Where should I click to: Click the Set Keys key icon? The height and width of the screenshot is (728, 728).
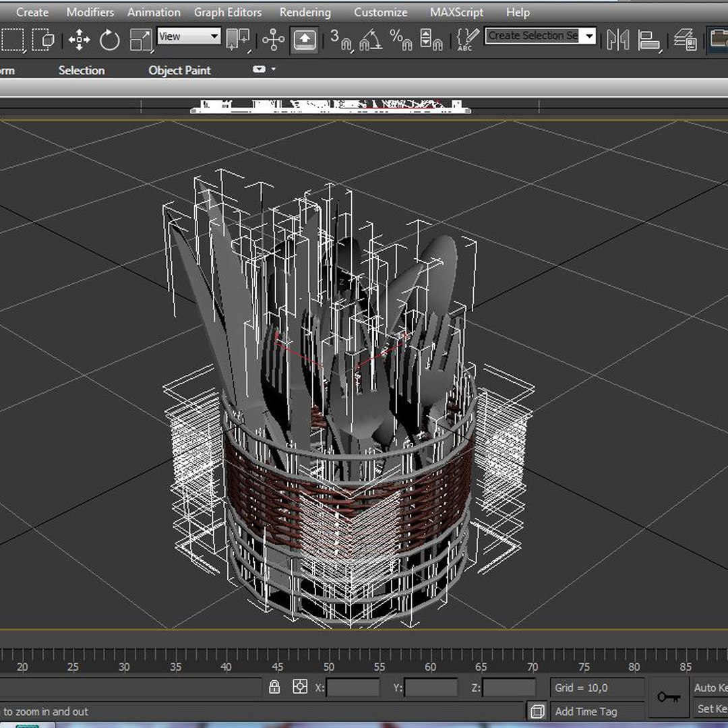669,697
